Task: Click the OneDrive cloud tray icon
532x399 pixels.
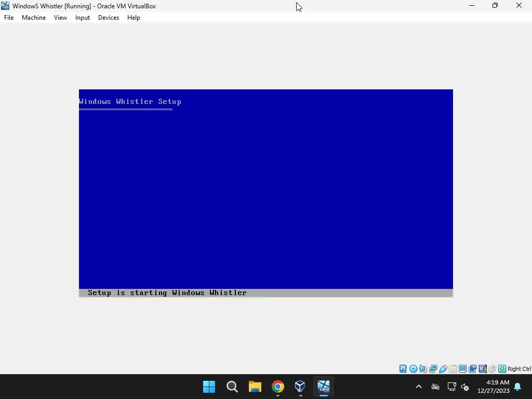Action: pyautogui.click(x=435, y=387)
